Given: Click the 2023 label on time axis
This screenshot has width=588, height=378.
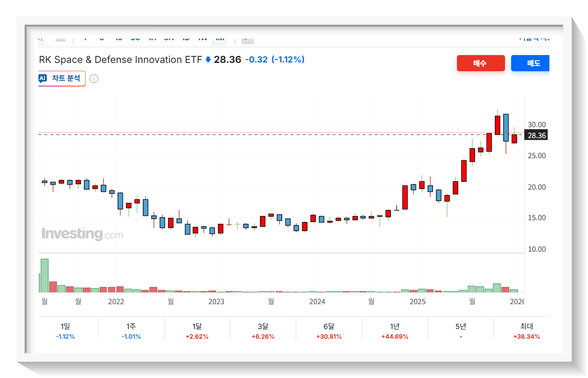Looking at the screenshot, I should click(216, 302).
